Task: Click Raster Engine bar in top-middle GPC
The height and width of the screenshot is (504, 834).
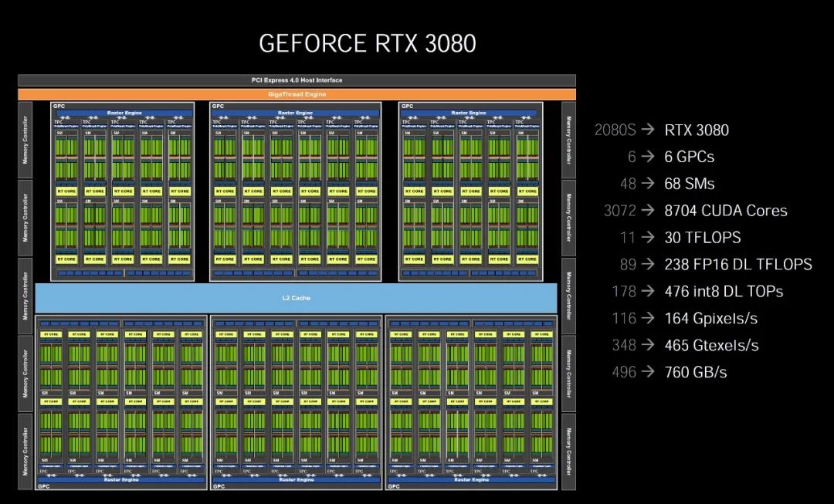Action: (x=296, y=113)
